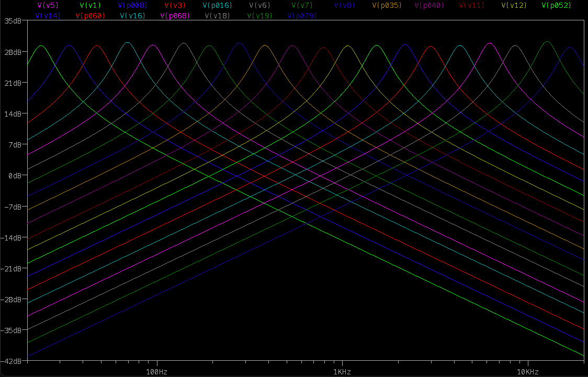
Task: Choose the V(v18) trace label
Action: coord(218,16)
